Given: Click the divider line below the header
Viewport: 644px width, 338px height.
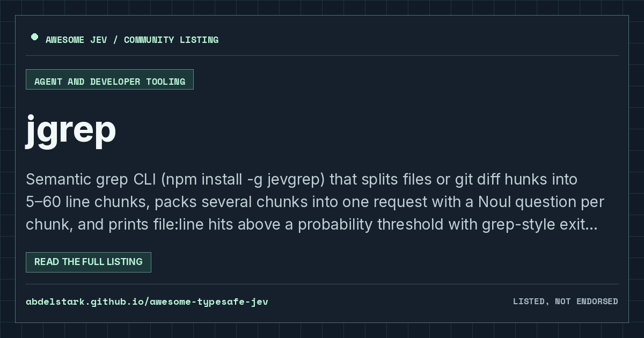Looking at the screenshot, I should (x=322, y=55).
